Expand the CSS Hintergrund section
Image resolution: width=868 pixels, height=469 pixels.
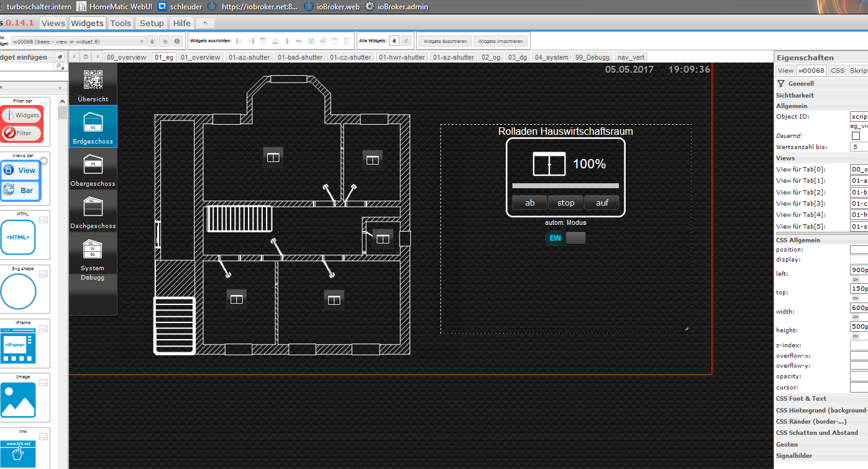coord(820,410)
